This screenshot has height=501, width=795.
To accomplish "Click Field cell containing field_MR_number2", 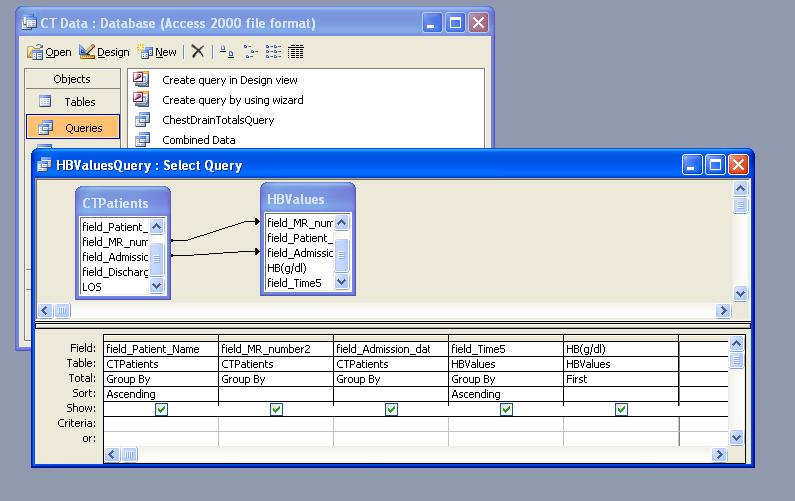I will point(276,349).
